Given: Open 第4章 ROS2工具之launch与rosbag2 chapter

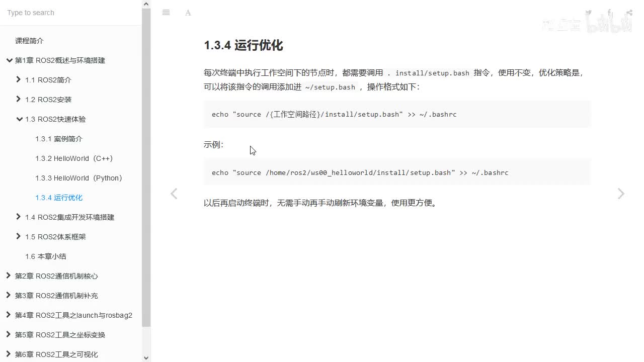Looking at the screenshot, I should pyautogui.click(x=73, y=315).
